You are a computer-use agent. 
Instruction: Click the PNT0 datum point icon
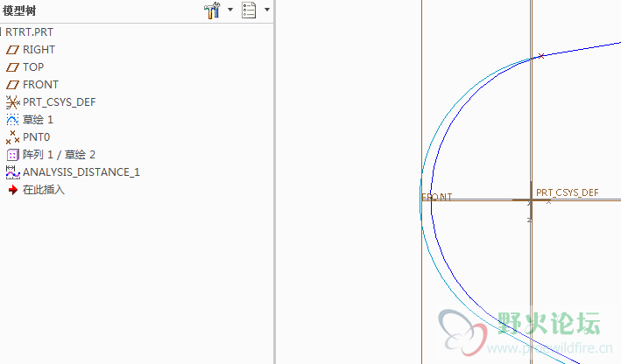12,137
